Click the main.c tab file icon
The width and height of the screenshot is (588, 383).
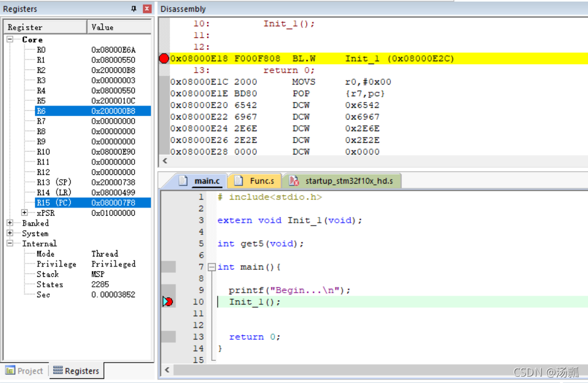click(183, 181)
